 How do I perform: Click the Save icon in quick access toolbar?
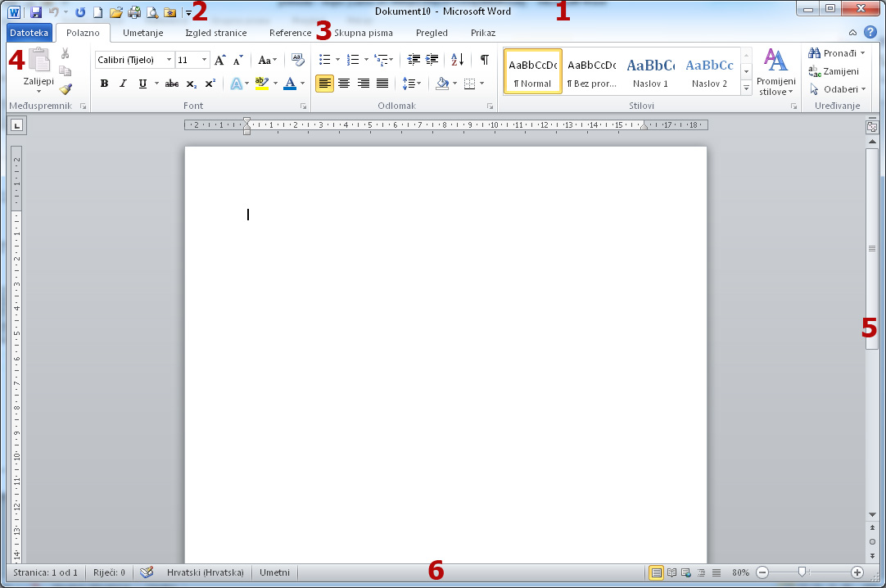(x=36, y=12)
